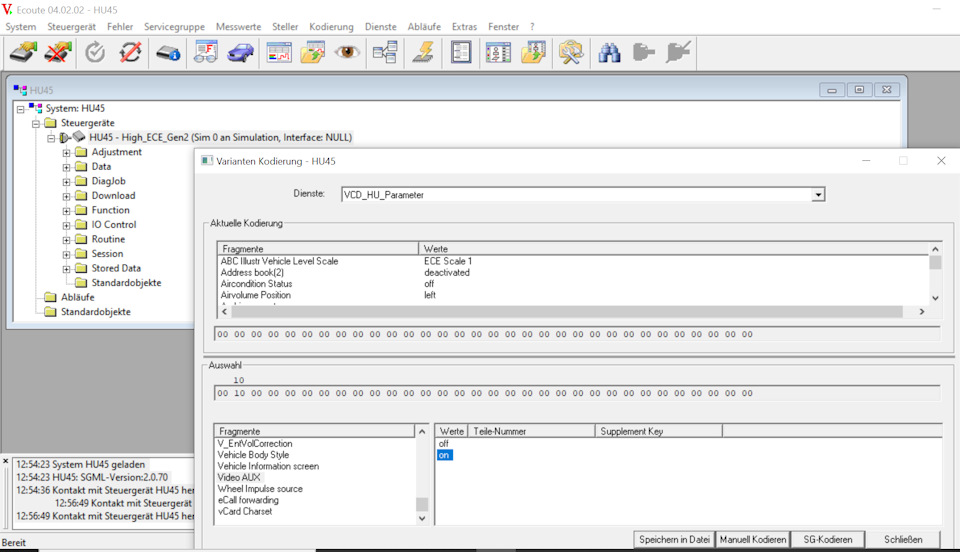Image resolution: width=960 pixels, height=552 pixels.
Task: Click the control unit icon with green arrow
Action: point(23,52)
